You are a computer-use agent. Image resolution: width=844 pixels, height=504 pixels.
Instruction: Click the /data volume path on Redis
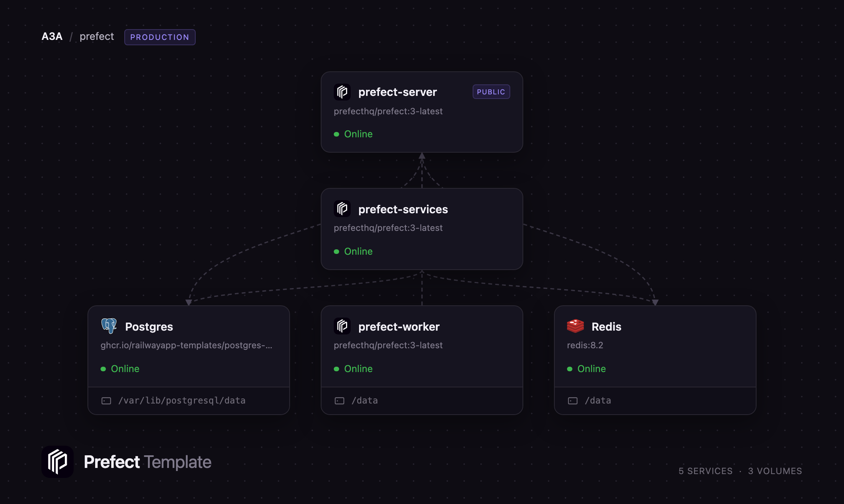[598, 401]
